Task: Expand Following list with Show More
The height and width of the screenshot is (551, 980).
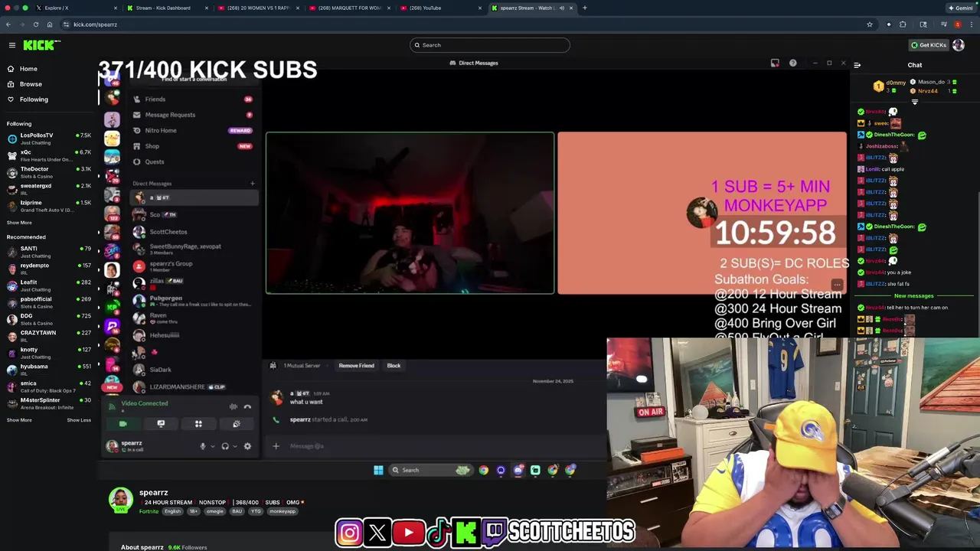Action: 19,223
